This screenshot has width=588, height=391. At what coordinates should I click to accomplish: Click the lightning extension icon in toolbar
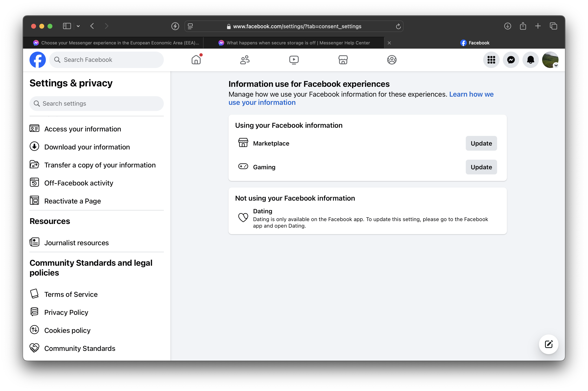tap(175, 26)
